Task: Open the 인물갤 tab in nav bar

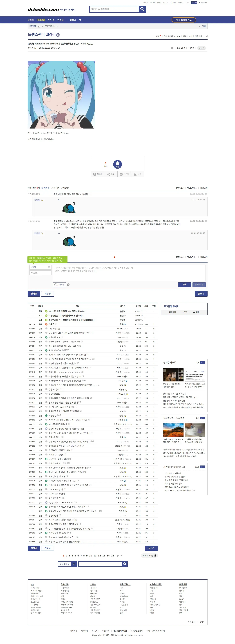Action: point(60,20)
